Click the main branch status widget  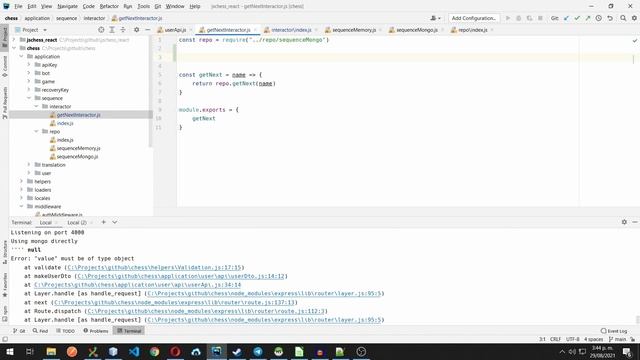(x=618, y=339)
